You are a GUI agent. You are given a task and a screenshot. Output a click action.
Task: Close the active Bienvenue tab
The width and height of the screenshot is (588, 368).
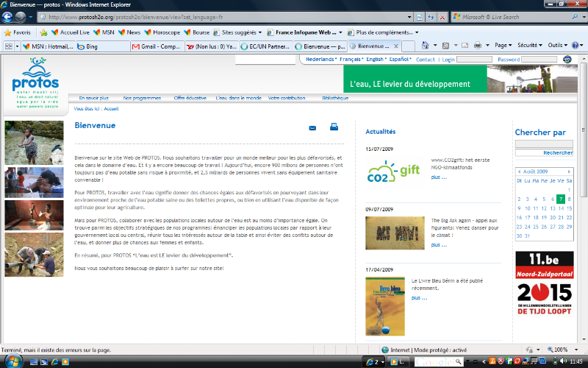[x=396, y=46]
